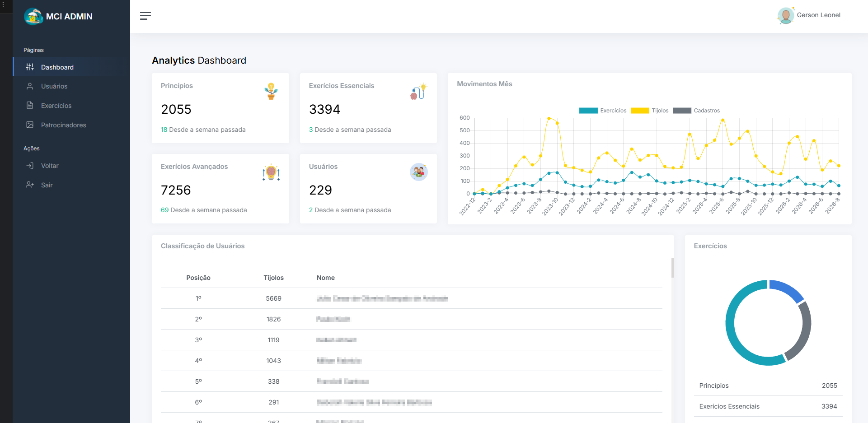Toggle the sidebar hamburger menu
This screenshot has height=423, width=868.
pos(145,16)
